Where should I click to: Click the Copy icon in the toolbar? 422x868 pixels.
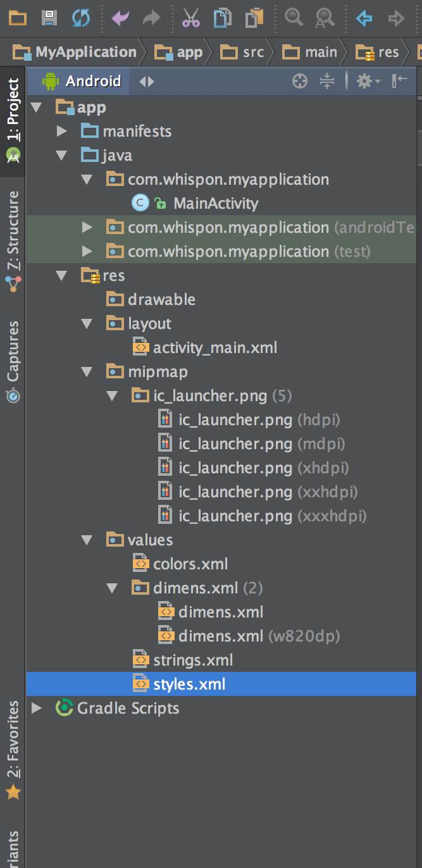pos(222,18)
